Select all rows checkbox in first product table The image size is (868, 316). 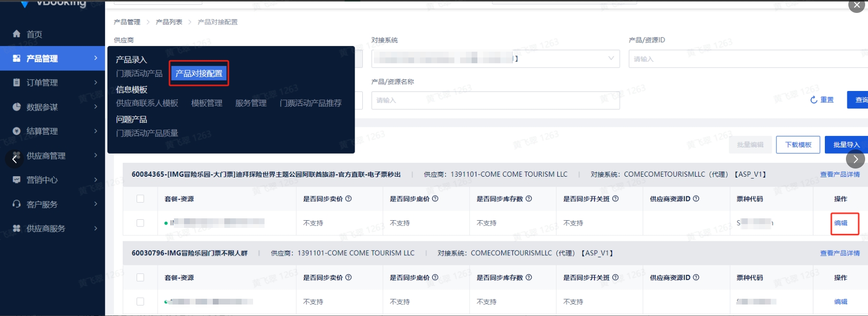[x=140, y=199]
